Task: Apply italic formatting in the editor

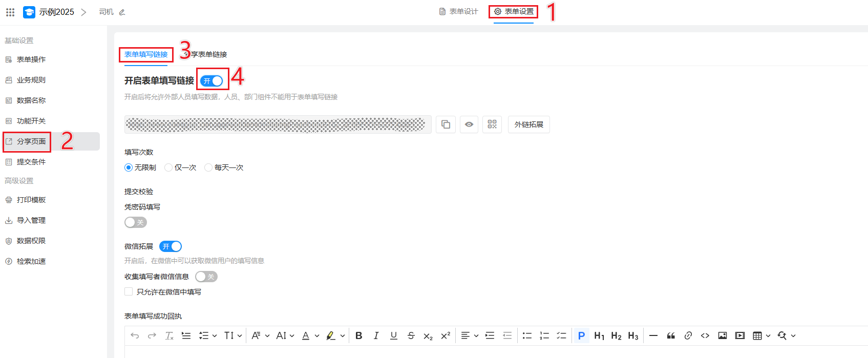Action: (376, 335)
